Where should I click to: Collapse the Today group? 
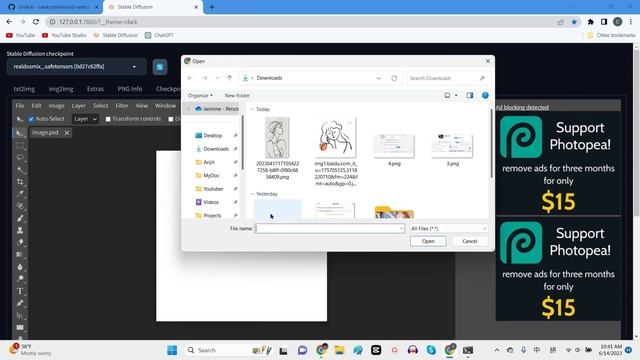tap(252, 109)
